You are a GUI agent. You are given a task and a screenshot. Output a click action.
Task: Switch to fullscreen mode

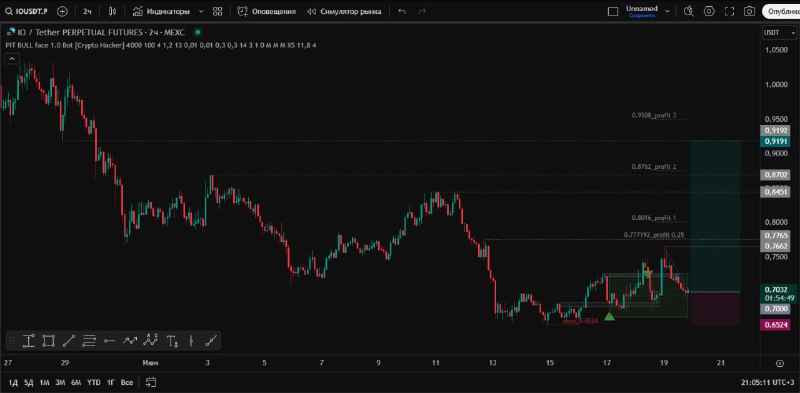coord(730,11)
